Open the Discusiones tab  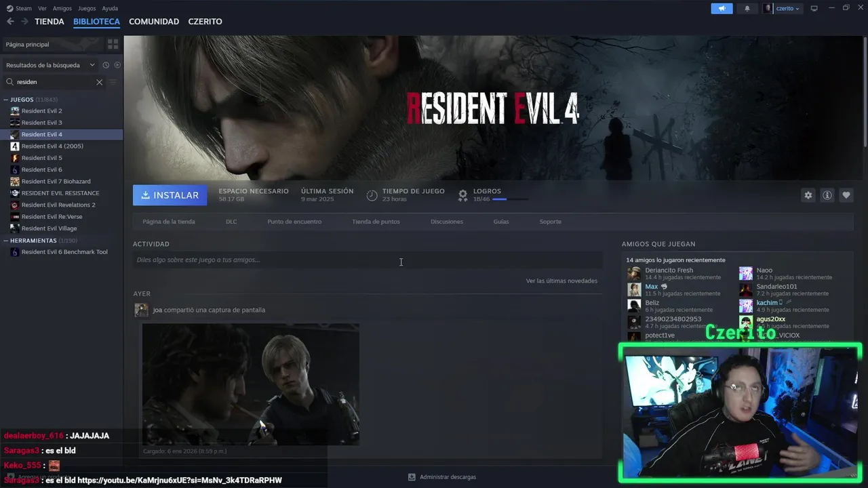tap(447, 222)
